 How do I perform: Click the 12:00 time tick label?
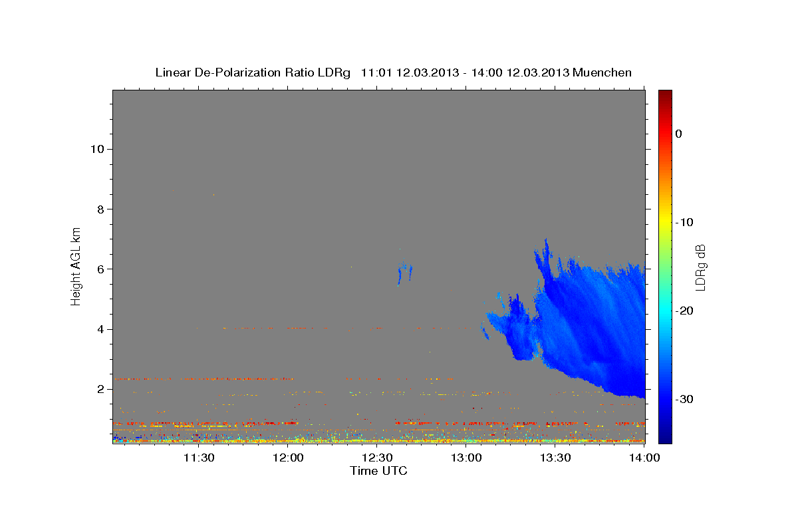point(289,458)
